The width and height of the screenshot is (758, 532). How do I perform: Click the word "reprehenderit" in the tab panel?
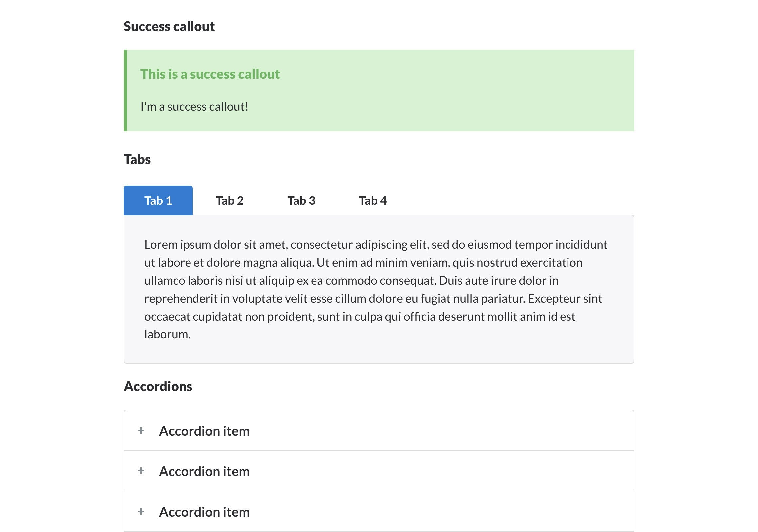181,299
